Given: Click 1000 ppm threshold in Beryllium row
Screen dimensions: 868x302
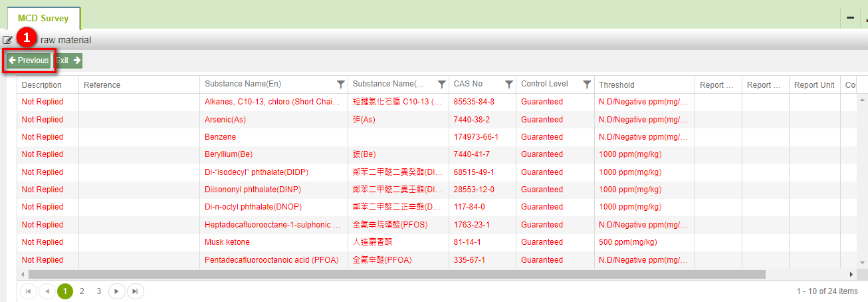Looking at the screenshot, I should point(630,154).
